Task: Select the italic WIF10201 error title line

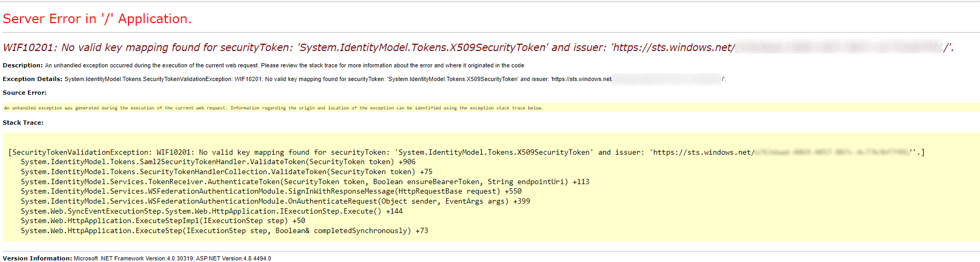Action: [x=478, y=47]
